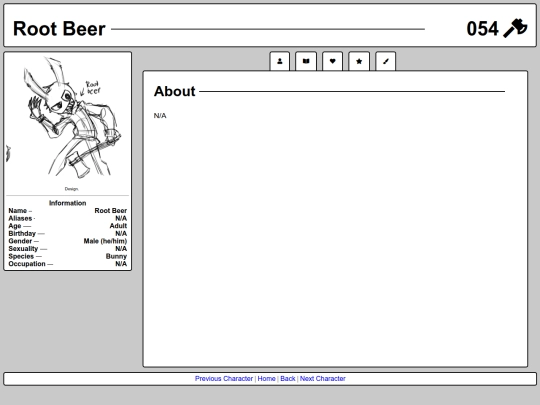
Task: Click the About section heading
Action: [x=175, y=91]
